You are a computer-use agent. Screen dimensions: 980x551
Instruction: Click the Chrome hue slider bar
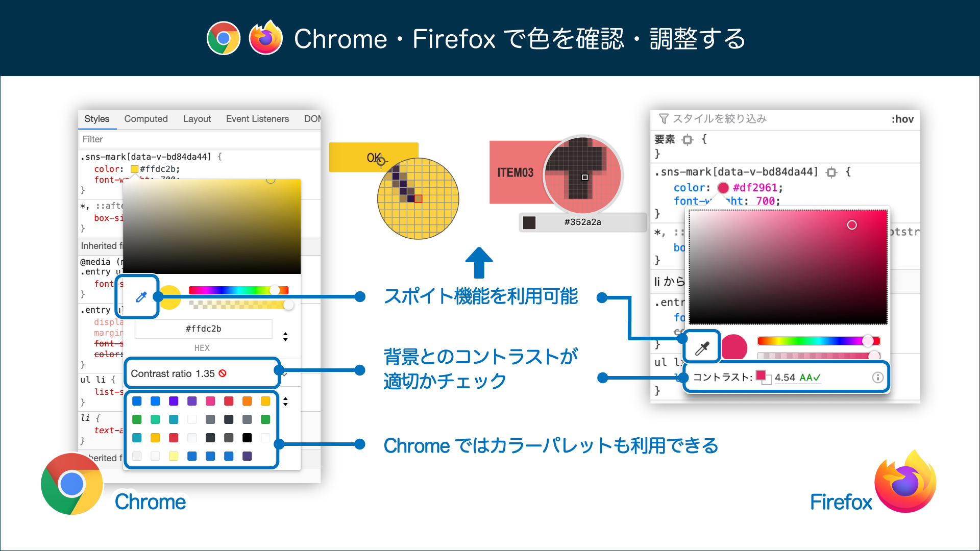pos(238,290)
